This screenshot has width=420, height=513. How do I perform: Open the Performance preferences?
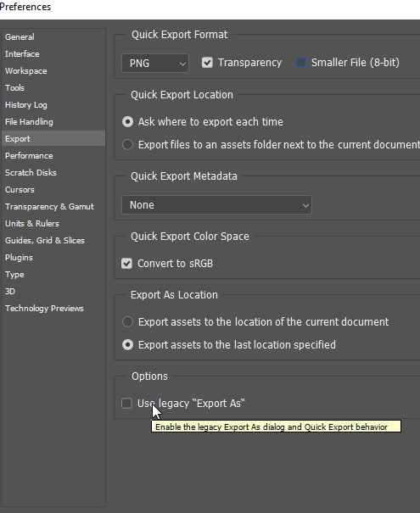click(29, 156)
